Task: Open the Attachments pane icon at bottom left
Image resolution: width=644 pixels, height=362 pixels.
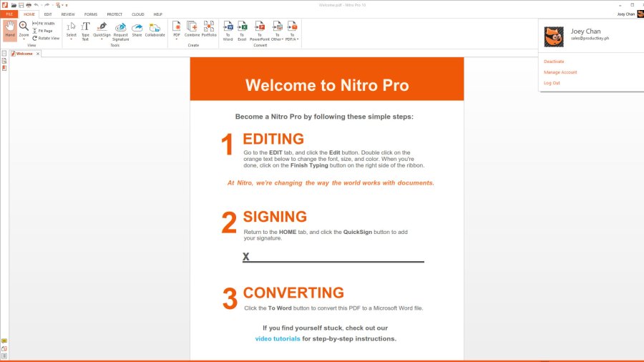Action: pyautogui.click(x=4, y=348)
